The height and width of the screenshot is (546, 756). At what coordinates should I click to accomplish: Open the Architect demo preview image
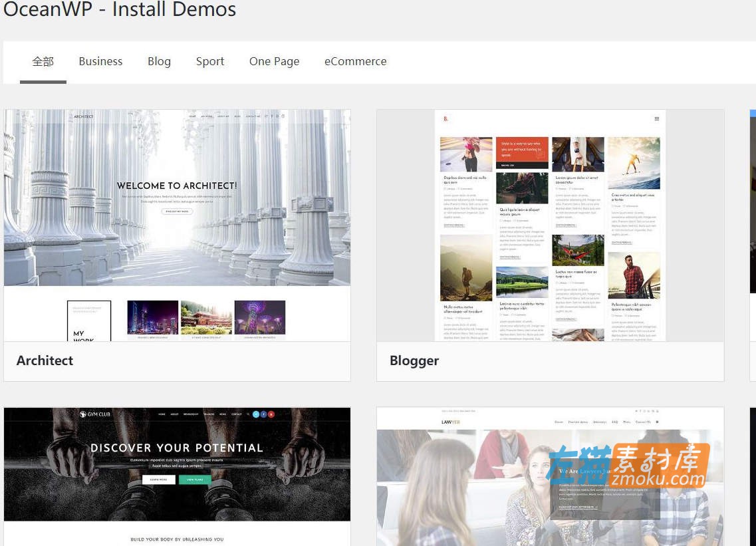(x=177, y=225)
